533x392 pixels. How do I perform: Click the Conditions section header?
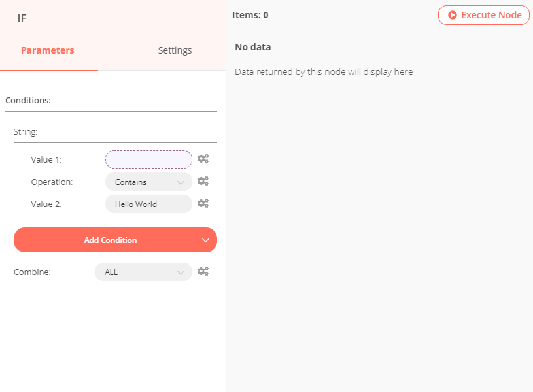pyautogui.click(x=28, y=101)
